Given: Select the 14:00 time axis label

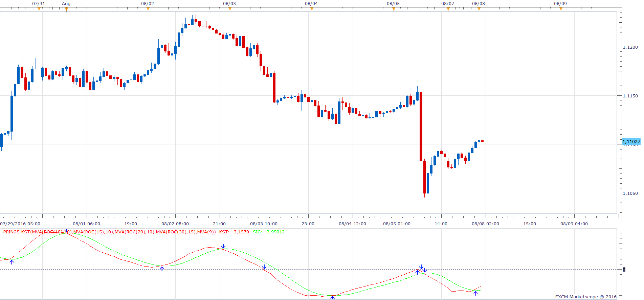Looking at the screenshot, I should click(441, 224).
